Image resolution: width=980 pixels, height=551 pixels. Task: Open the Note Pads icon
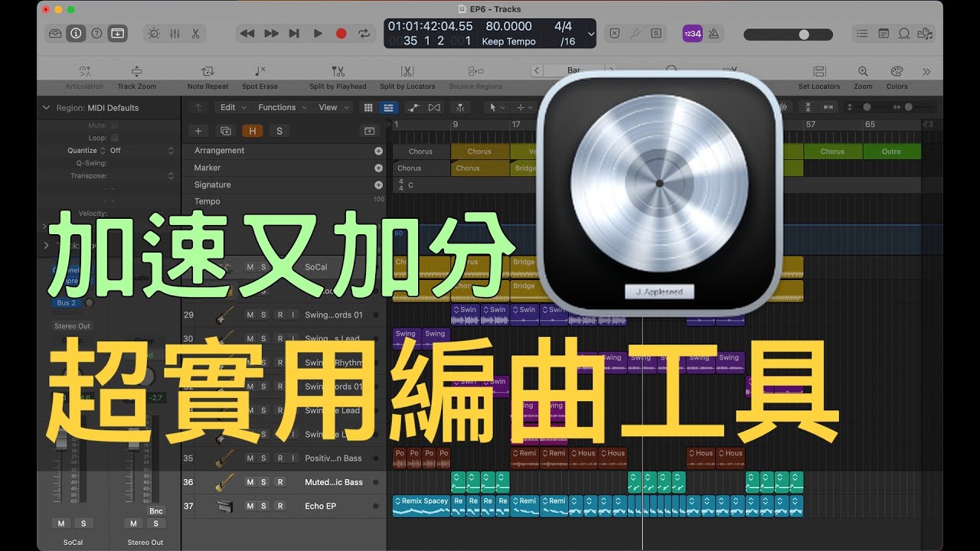click(884, 34)
